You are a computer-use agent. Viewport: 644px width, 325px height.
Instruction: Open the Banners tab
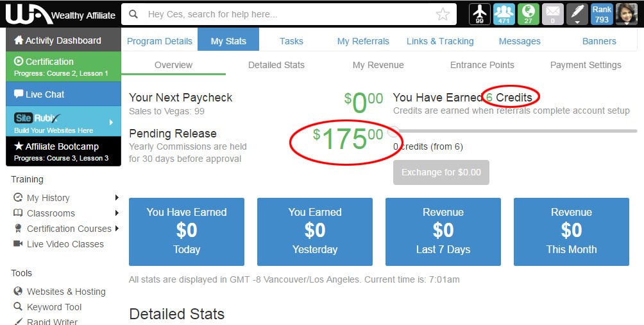[599, 41]
